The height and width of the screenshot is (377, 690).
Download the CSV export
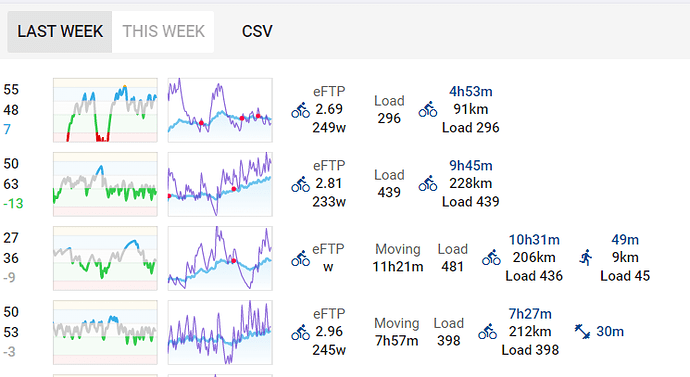click(257, 32)
